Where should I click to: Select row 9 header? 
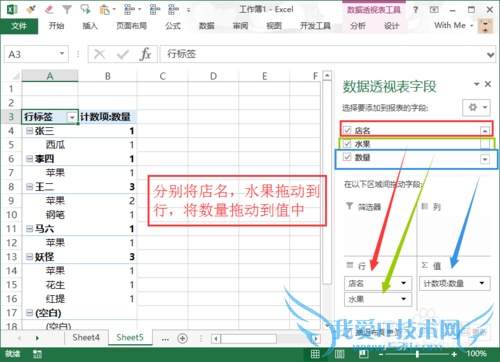[11, 201]
